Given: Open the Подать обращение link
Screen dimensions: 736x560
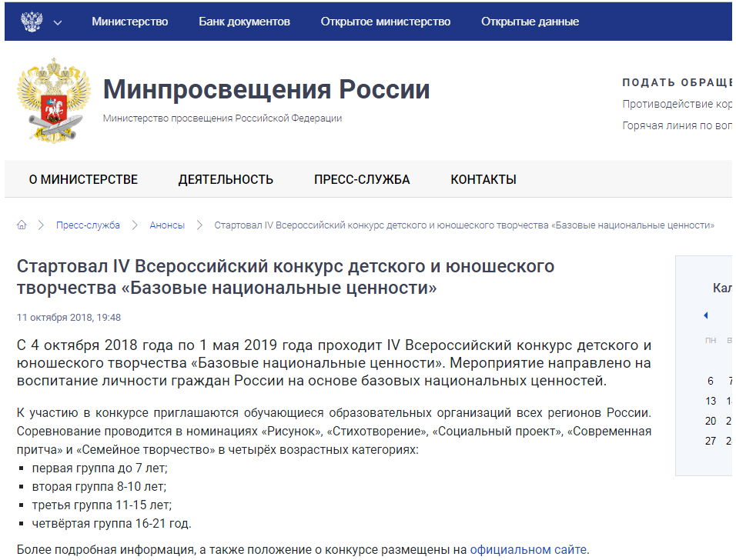Looking at the screenshot, I should click(x=677, y=82).
